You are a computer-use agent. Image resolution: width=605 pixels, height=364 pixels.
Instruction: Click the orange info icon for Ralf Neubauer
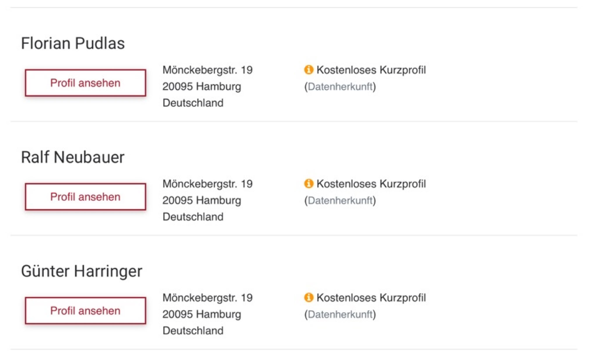pyautogui.click(x=308, y=183)
